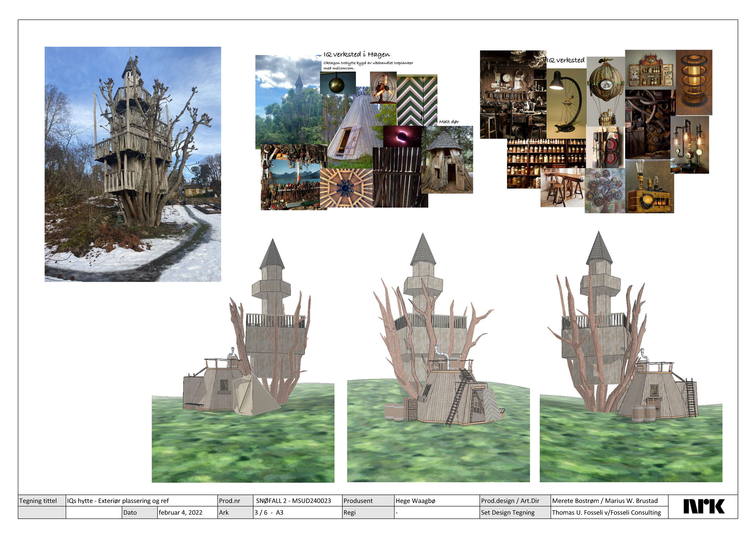This screenshot has width=756, height=534.
Task: Click the bicycle wheel desk lamp image
Action: (x=566, y=104)
